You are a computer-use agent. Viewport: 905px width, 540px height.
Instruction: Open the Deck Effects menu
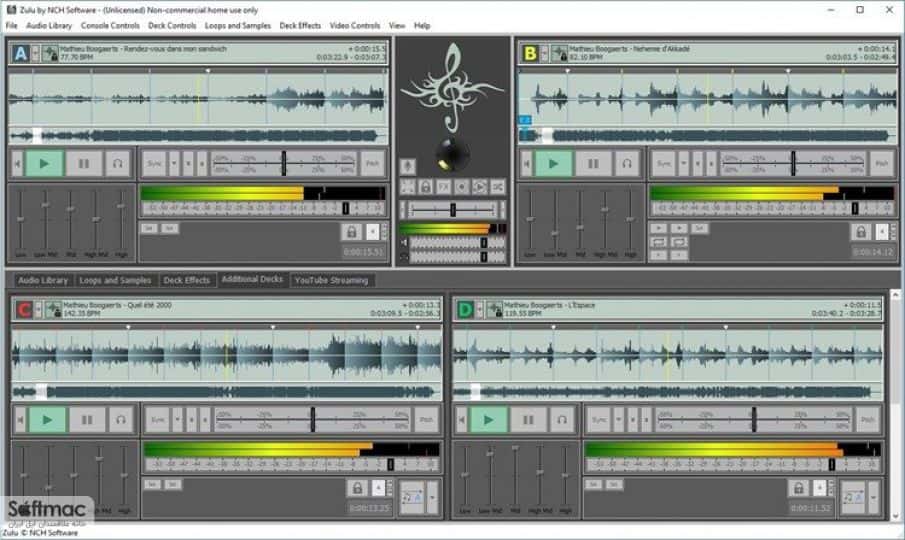300,25
